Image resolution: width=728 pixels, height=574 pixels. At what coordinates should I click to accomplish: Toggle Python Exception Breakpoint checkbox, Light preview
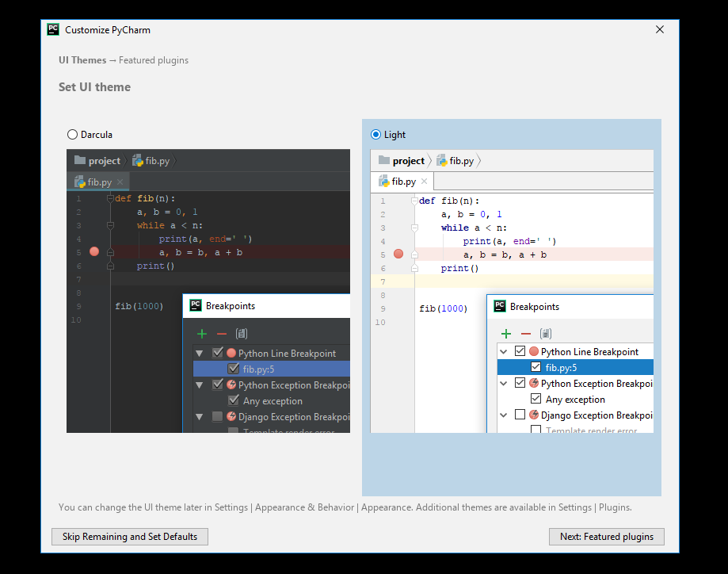tap(520, 382)
